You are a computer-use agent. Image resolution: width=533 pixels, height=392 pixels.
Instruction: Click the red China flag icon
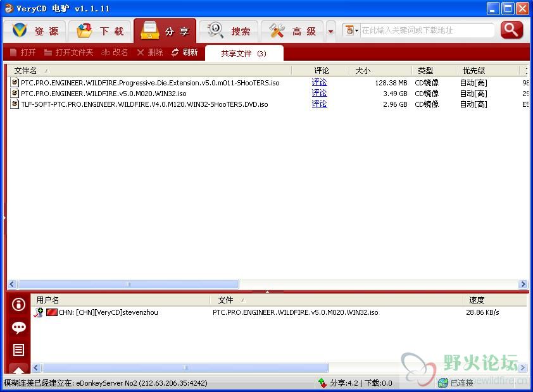pos(52,312)
